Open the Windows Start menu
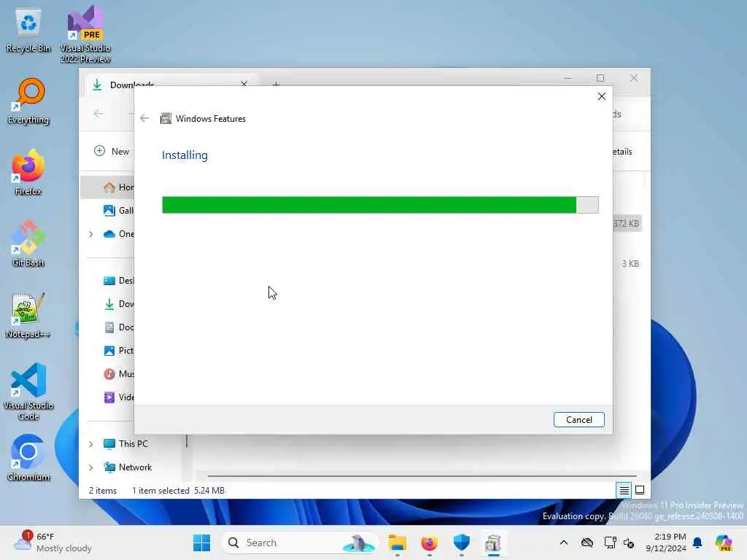The height and width of the screenshot is (560, 747). coord(201,542)
